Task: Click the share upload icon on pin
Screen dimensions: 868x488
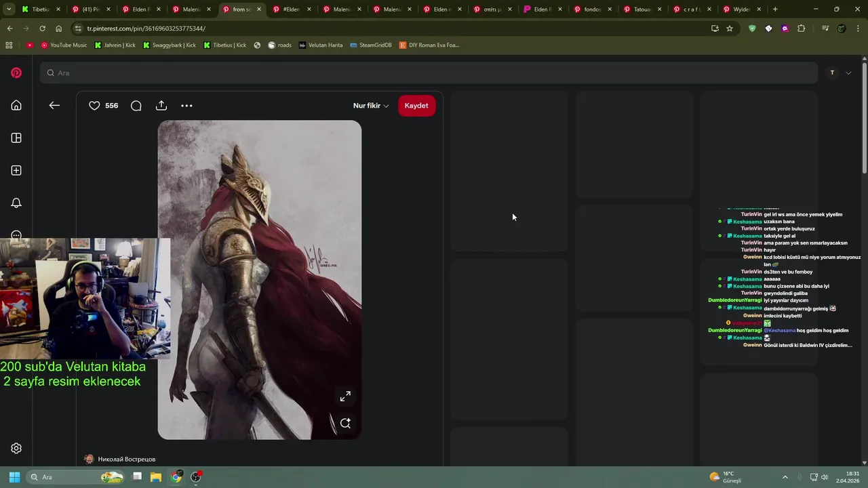Action: tap(161, 105)
